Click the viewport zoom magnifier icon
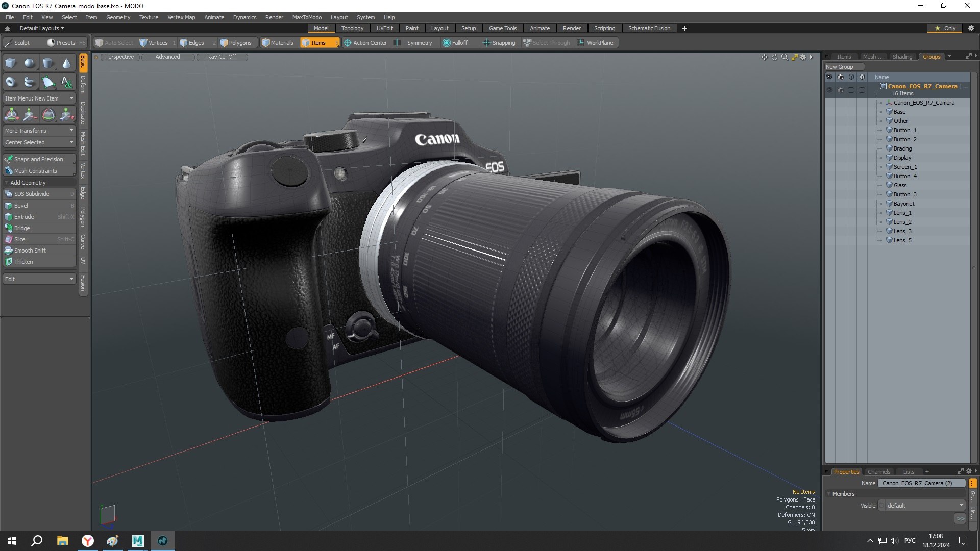Image resolution: width=980 pixels, height=551 pixels. [x=785, y=57]
